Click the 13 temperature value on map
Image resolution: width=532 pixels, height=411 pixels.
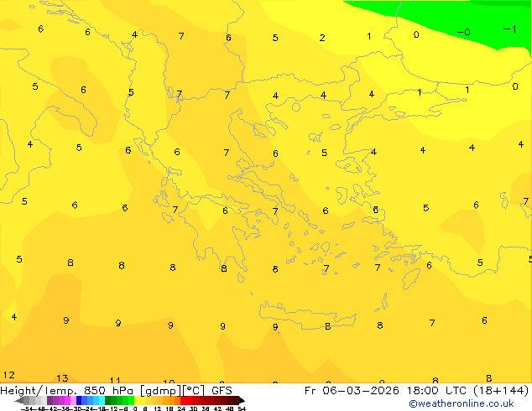click(x=62, y=378)
